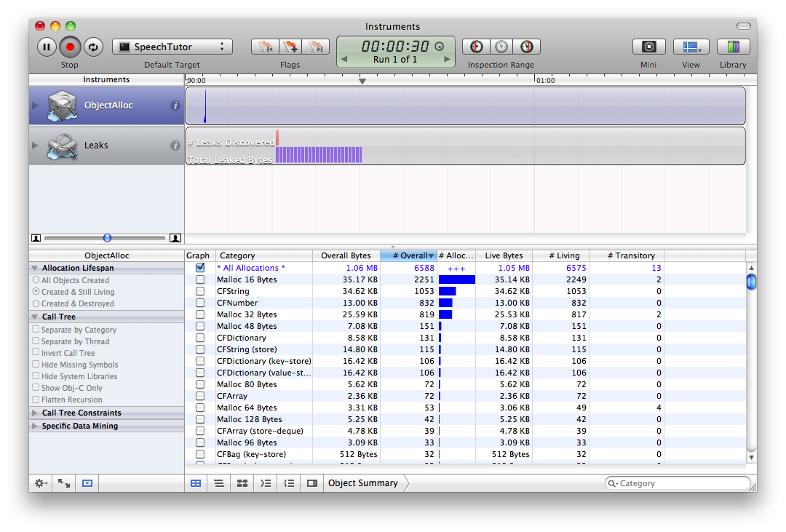786x532 pixels.
Task: Set the inspection range start
Action: tap(476, 47)
